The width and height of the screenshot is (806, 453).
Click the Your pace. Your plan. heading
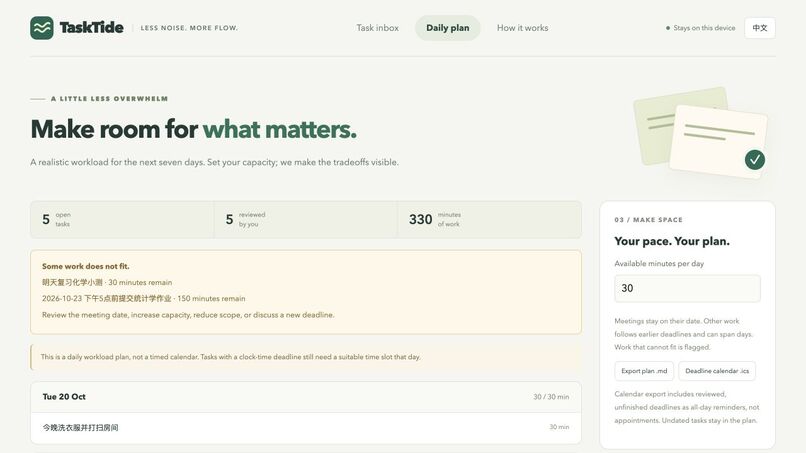[672, 241]
